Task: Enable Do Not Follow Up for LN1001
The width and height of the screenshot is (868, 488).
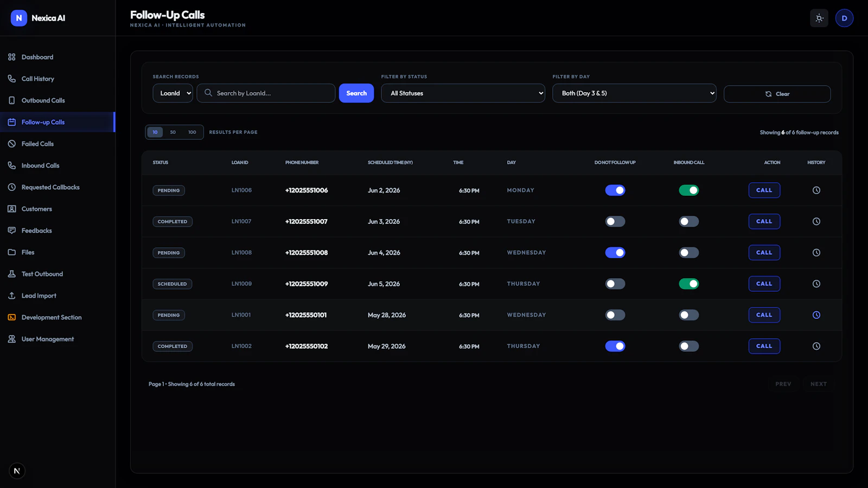Action: pyautogui.click(x=615, y=315)
